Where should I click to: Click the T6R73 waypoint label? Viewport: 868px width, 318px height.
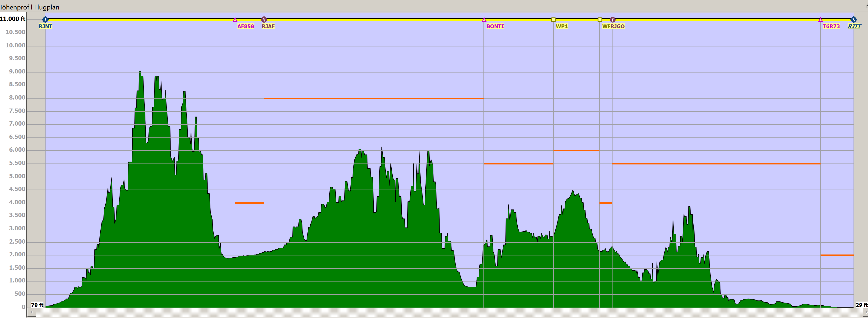pos(831,26)
